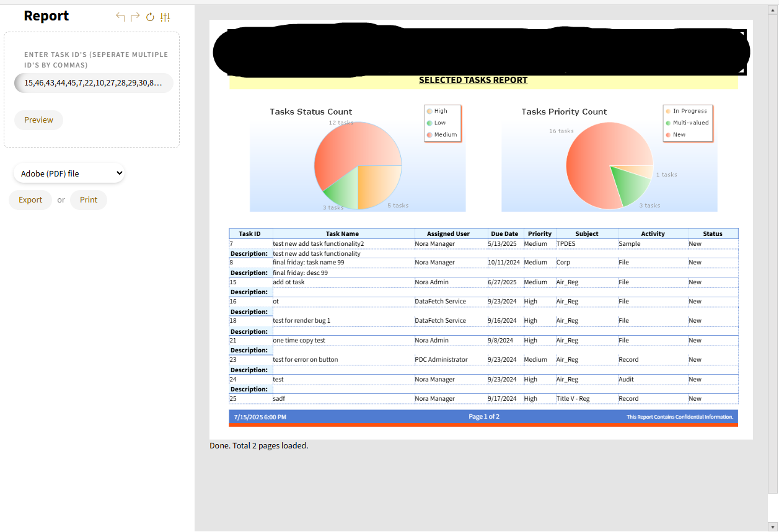Click the SELECTED TASKS REPORT title

tap(473, 80)
